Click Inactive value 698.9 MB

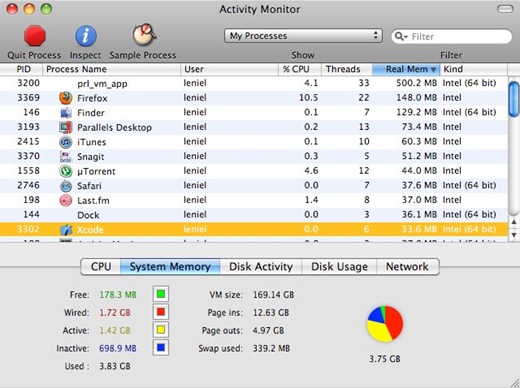(x=118, y=348)
